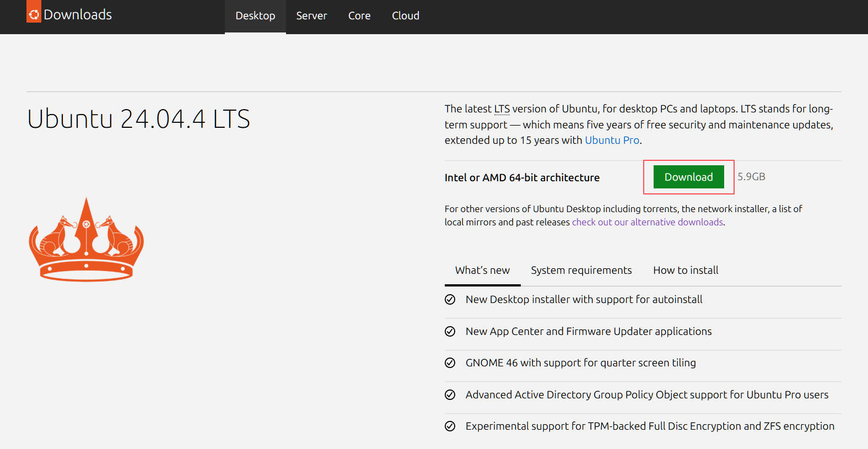View the How to install tab
Screen dimensions: 868x449
click(686, 271)
